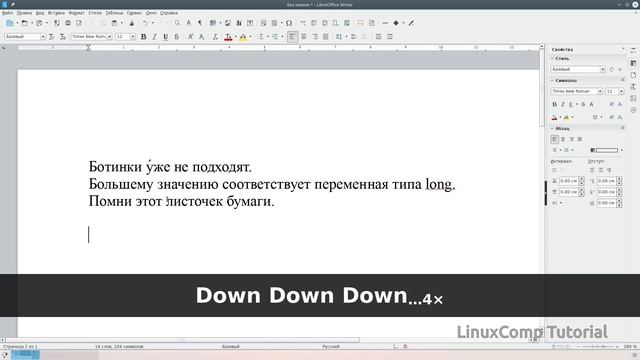The width and height of the screenshot is (640, 360).
Task: Click the Find and Replace magnifier icon
Action: point(177,23)
